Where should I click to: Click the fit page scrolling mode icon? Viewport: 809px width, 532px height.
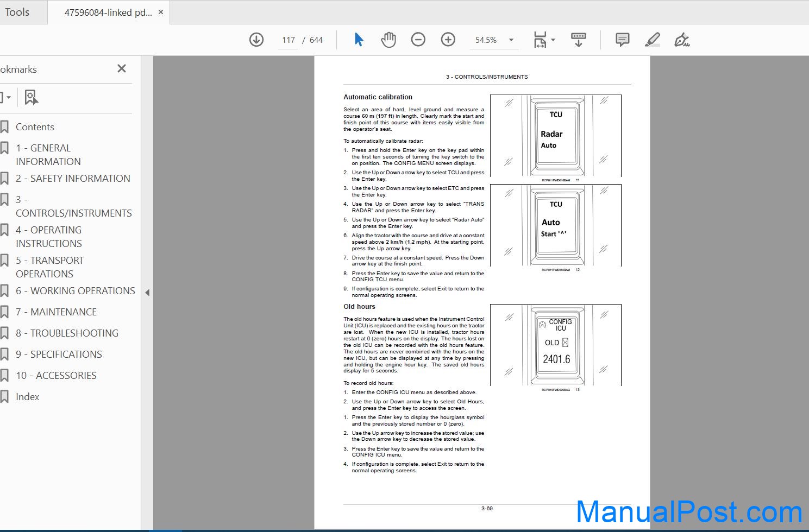(540, 40)
